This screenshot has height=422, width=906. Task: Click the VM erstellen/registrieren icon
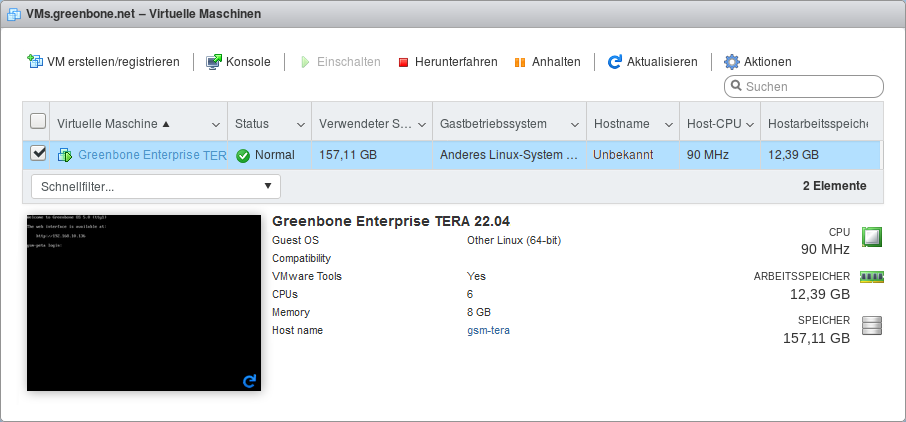[x=35, y=62]
